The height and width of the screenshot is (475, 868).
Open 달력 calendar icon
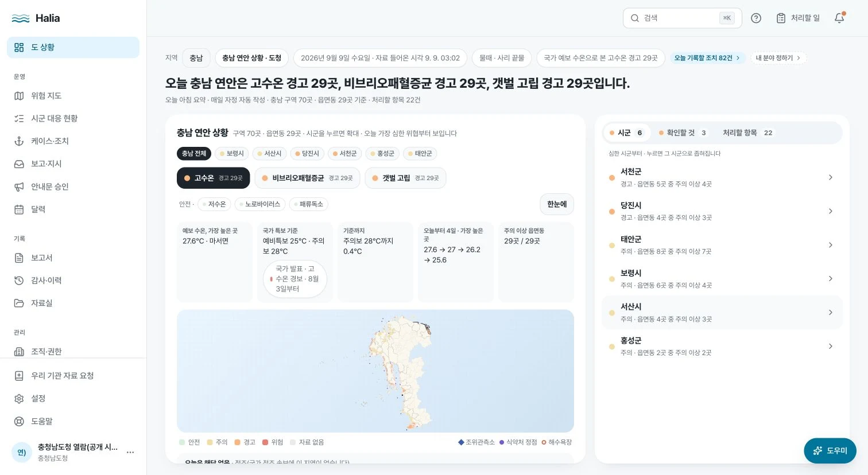[19, 209]
